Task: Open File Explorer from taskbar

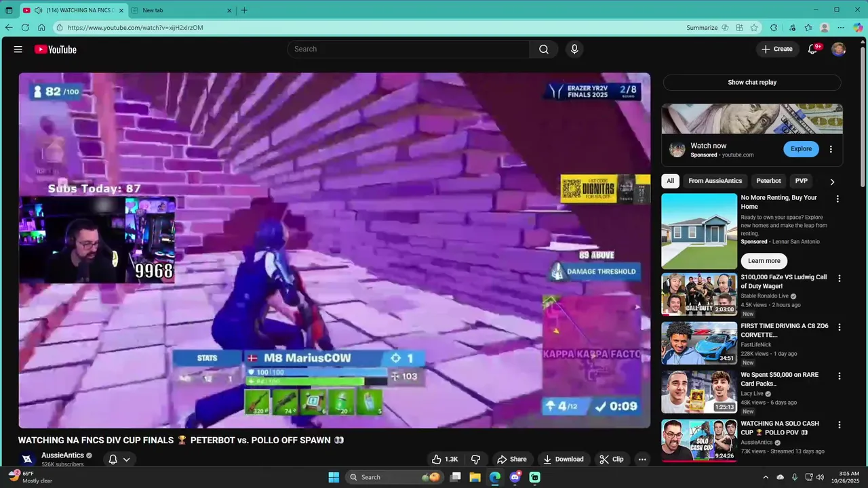Action: (475, 477)
